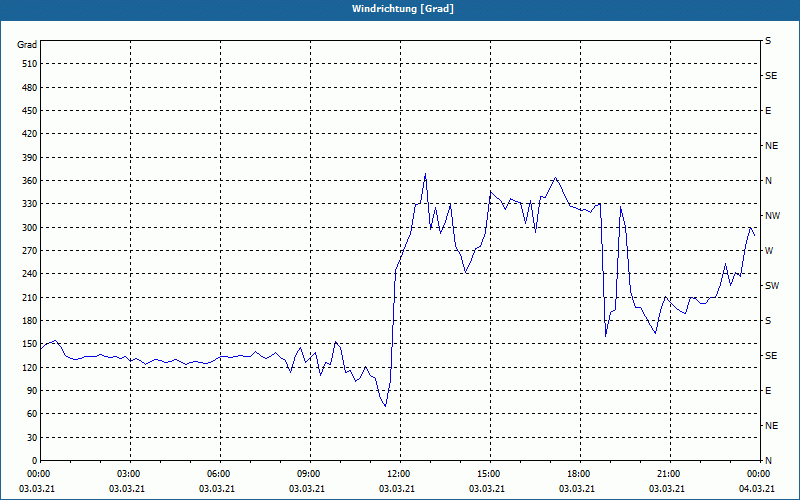Screen dimensions: 800x500
Task: Click the y-axis value 420
Action: (30, 134)
